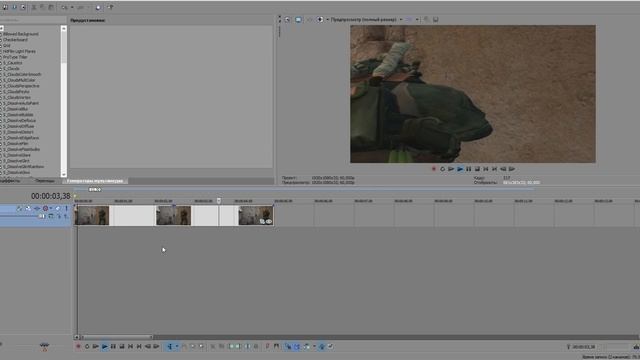Toggle the preview overlays grid icon
Screen dimensions: 640x360
tap(409, 20)
